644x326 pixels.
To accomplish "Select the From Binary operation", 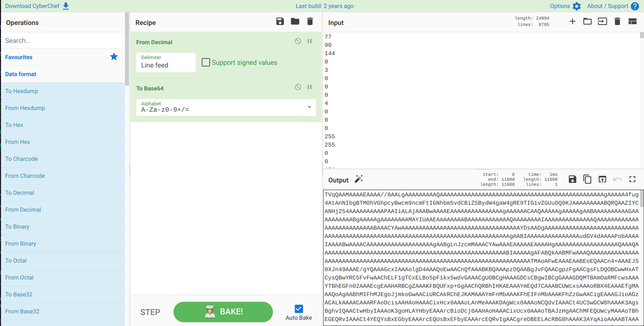I will tap(63, 244).
